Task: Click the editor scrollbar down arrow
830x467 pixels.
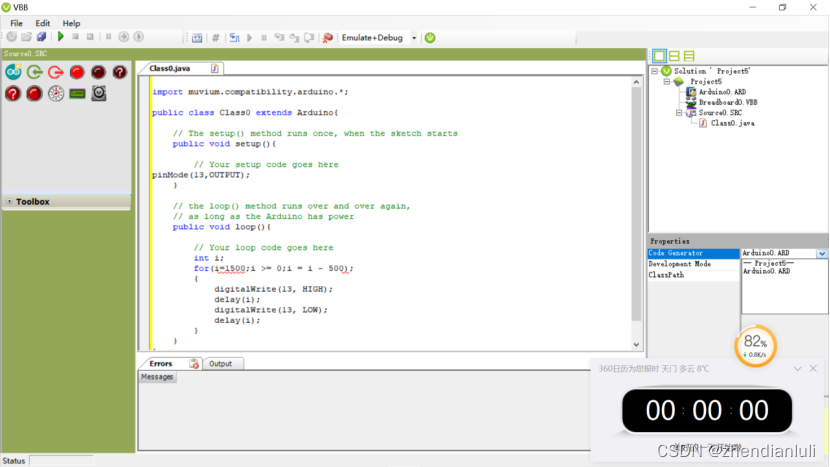Action: 636,345
